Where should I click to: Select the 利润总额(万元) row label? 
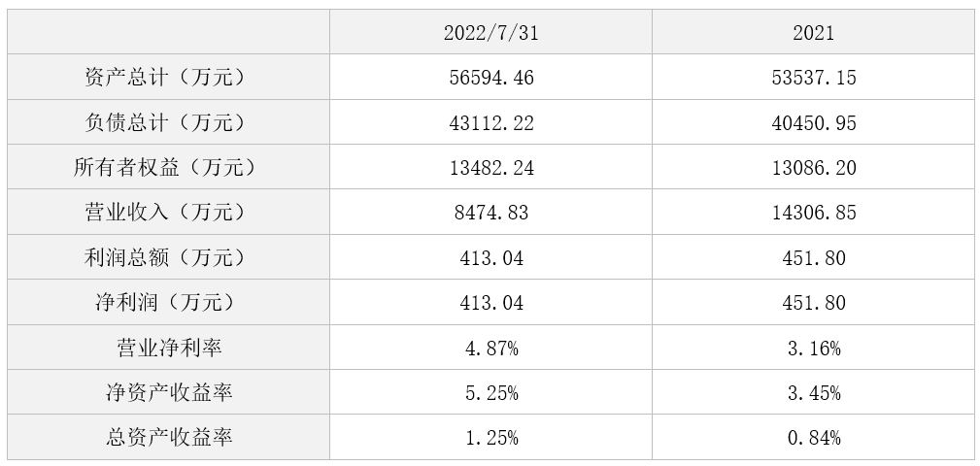(x=169, y=256)
